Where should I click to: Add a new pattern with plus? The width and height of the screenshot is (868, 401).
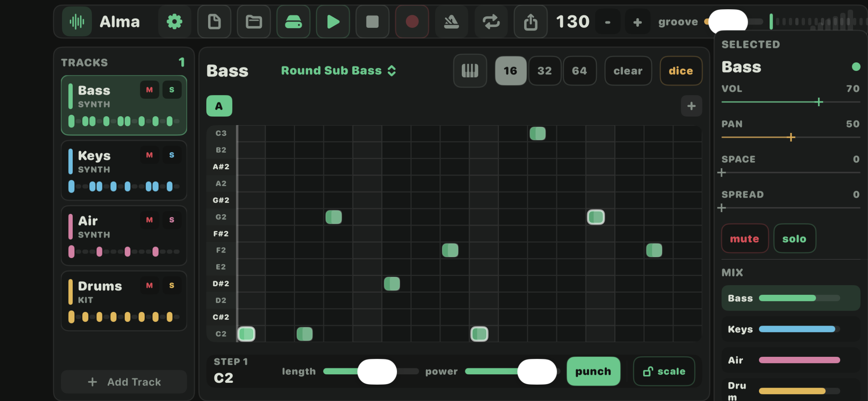click(x=691, y=106)
